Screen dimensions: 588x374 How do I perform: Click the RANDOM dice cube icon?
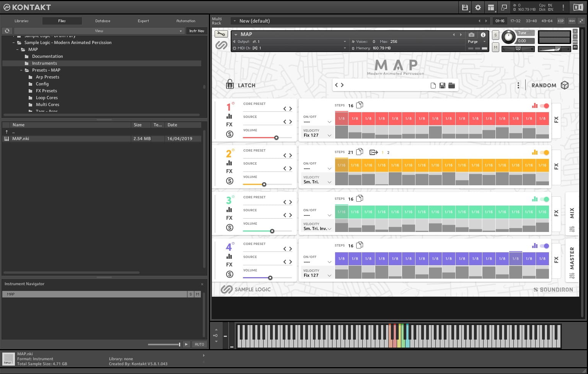565,85
